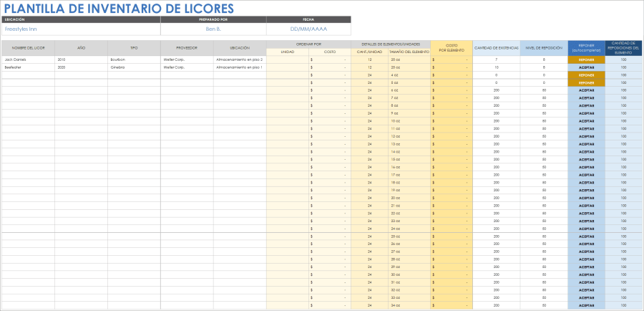Viewport: 644px width, 311px height.
Task: Click the Beefeater cell
Action: point(29,67)
